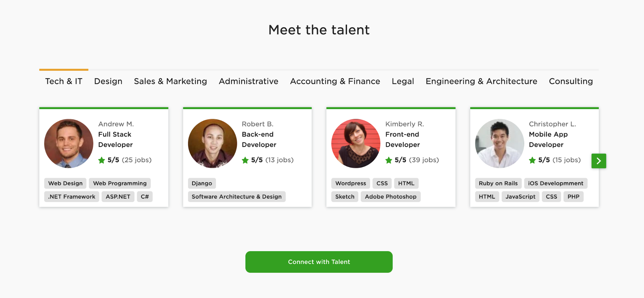The height and width of the screenshot is (298, 644).
Task: Click the green next arrow in the talent carousel
Action: coord(599,161)
